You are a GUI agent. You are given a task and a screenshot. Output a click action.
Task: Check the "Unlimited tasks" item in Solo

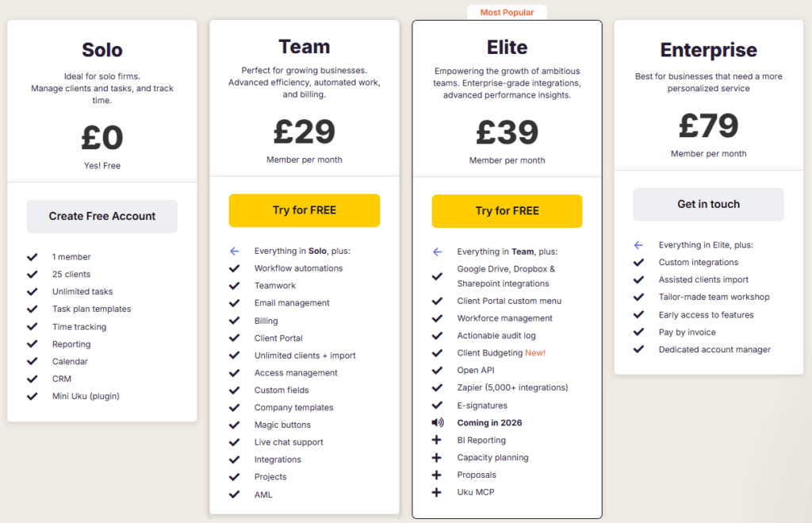[32, 291]
